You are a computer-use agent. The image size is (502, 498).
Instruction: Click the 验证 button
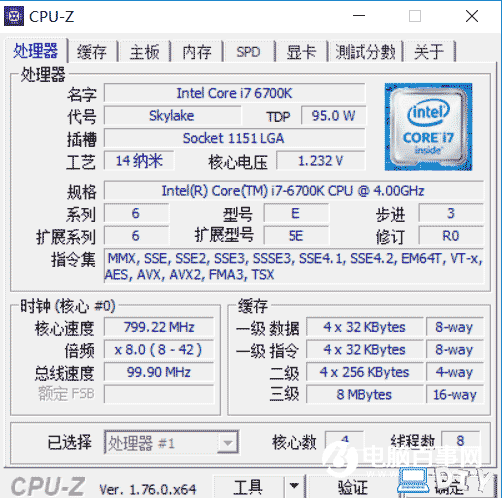pyautogui.click(x=353, y=487)
